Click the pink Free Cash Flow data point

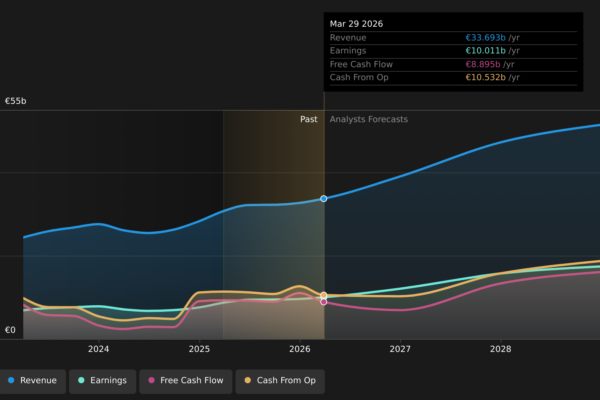pos(324,302)
